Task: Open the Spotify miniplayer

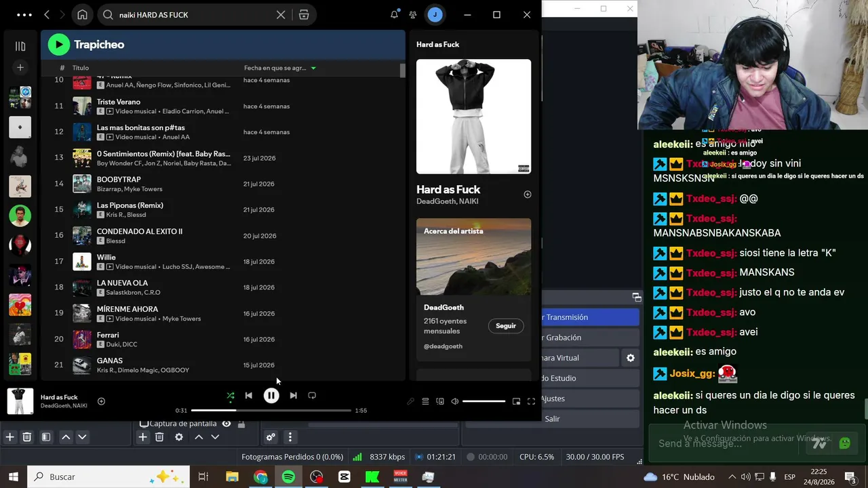Action: pos(516,401)
